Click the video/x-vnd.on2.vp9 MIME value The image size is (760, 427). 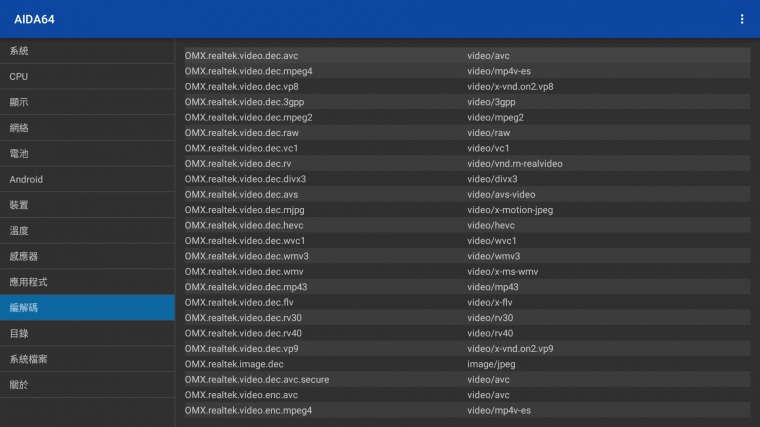coord(510,348)
